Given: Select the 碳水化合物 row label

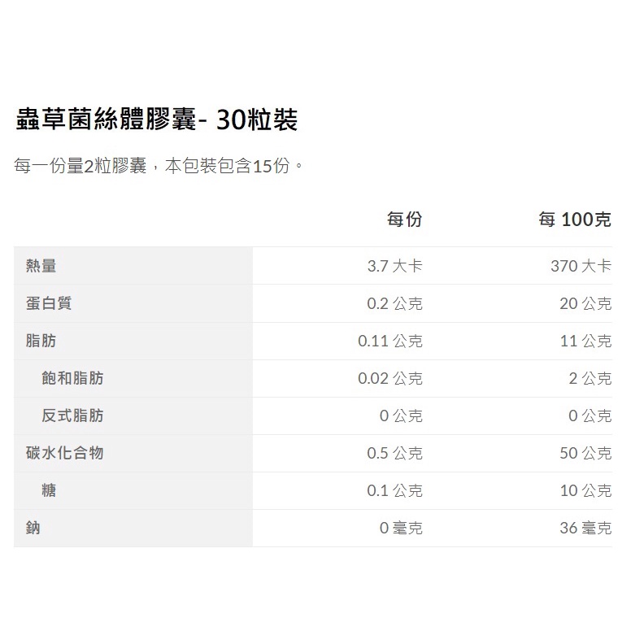Looking at the screenshot, I should pyautogui.click(x=64, y=453).
